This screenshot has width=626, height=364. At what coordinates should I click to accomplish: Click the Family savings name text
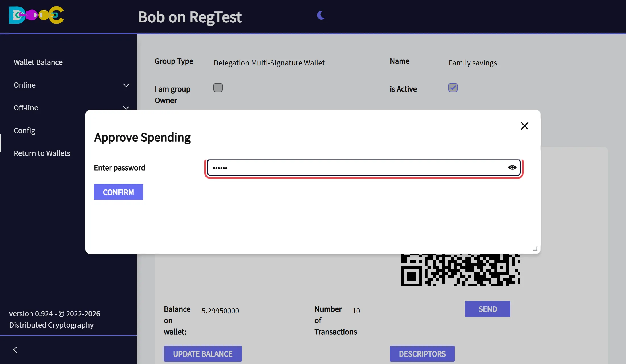tap(473, 63)
